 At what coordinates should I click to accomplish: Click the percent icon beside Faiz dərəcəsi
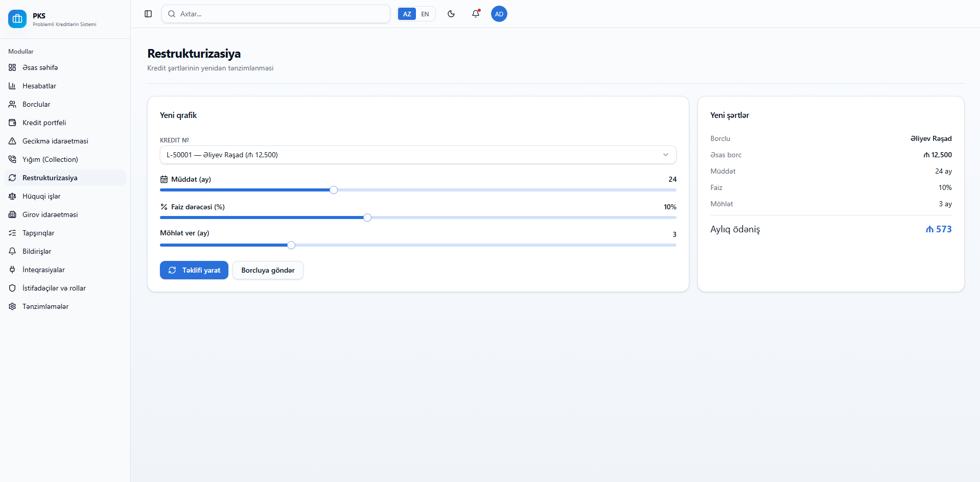pyautogui.click(x=164, y=207)
